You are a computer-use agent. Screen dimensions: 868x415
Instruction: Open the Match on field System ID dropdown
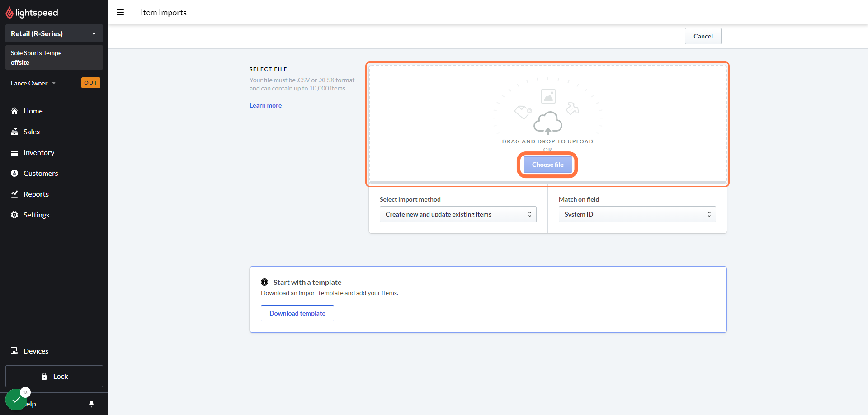(x=637, y=214)
